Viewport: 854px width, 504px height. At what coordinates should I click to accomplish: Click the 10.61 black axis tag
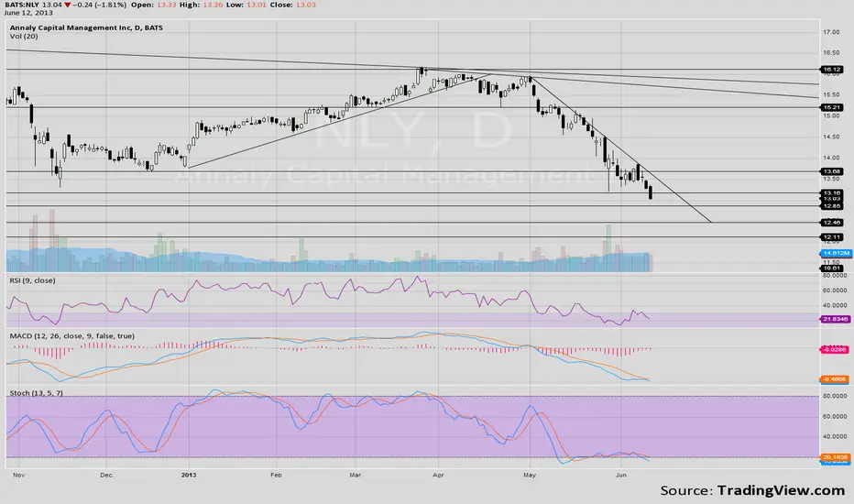pyautogui.click(x=832, y=268)
